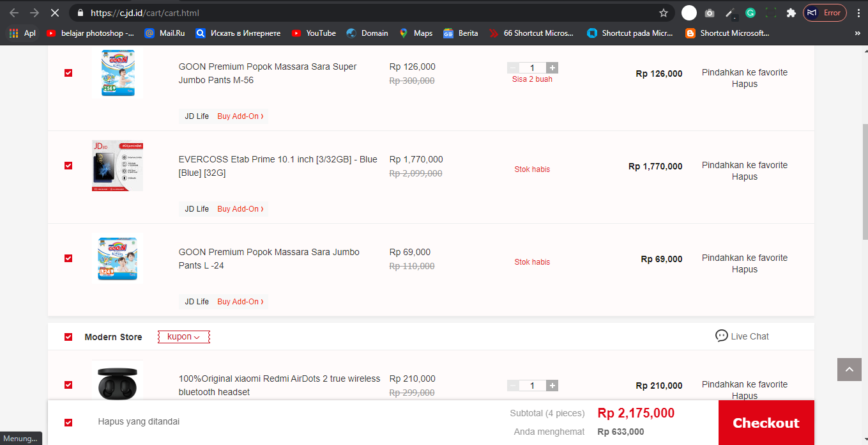Open the Chrome three-dot menu

click(858, 13)
